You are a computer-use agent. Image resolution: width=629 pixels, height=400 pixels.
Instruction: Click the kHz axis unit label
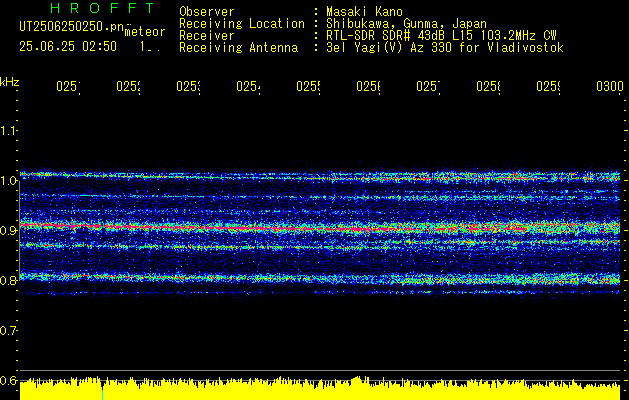pyautogui.click(x=9, y=82)
